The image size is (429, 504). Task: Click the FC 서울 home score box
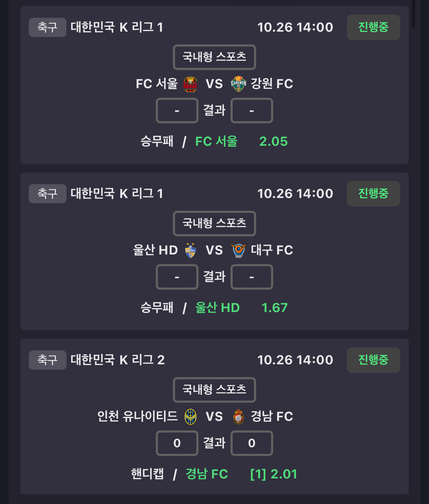(x=177, y=111)
